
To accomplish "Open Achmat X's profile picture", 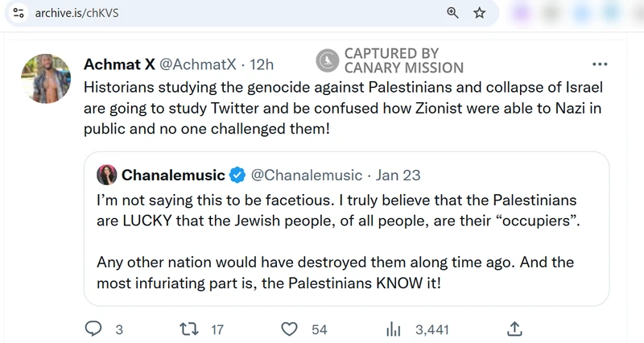I will coord(47,79).
